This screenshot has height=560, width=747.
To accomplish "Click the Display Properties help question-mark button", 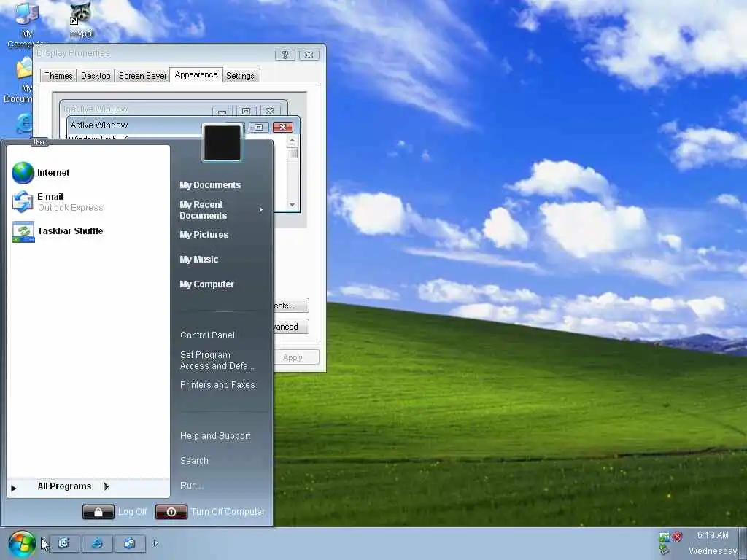I will [x=285, y=55].
